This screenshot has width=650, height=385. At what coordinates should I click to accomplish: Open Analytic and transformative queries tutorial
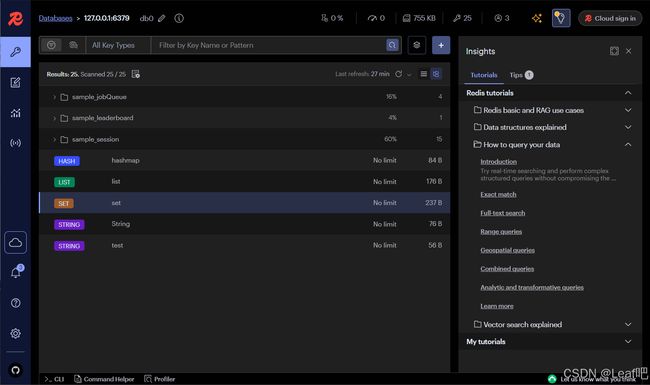tap(532, 287)
